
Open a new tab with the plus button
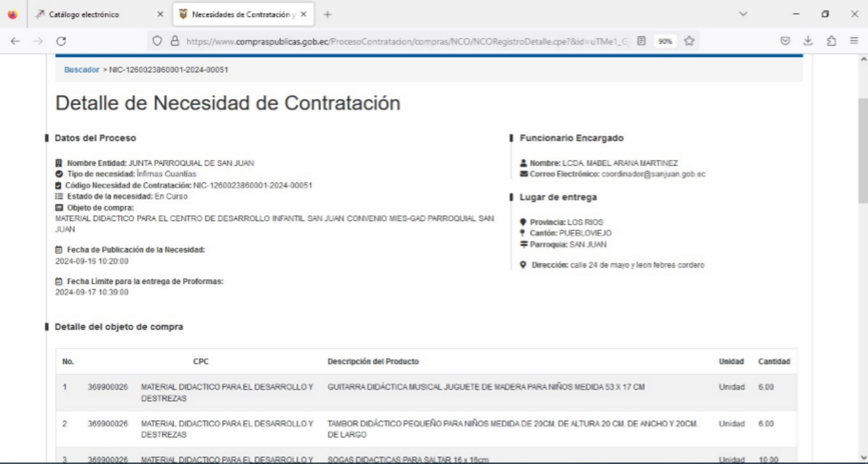coord(328,14)
